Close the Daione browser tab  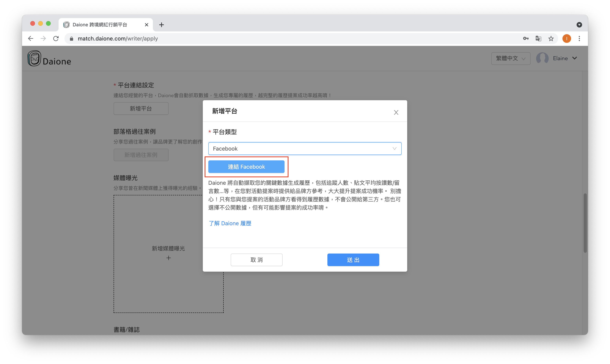(147, 25)
